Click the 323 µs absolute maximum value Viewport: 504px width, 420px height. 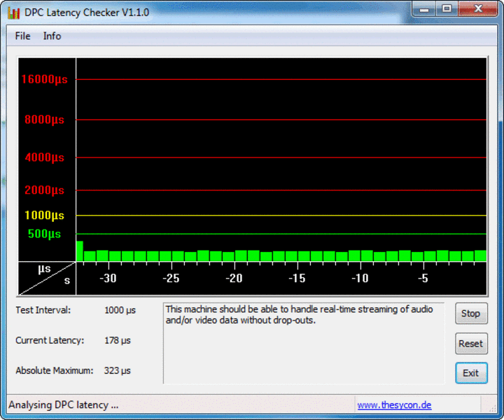coord(118,370)
